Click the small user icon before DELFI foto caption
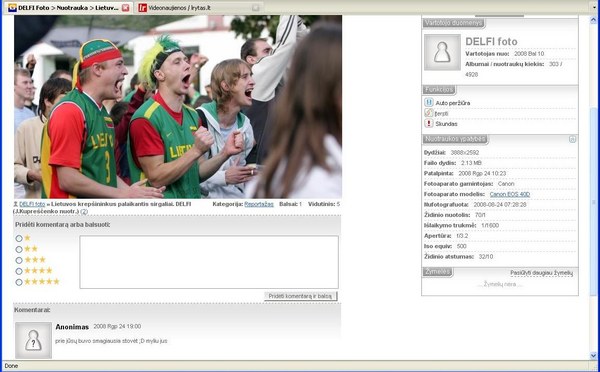Viewport: 600px width, 372px height. 16,204
